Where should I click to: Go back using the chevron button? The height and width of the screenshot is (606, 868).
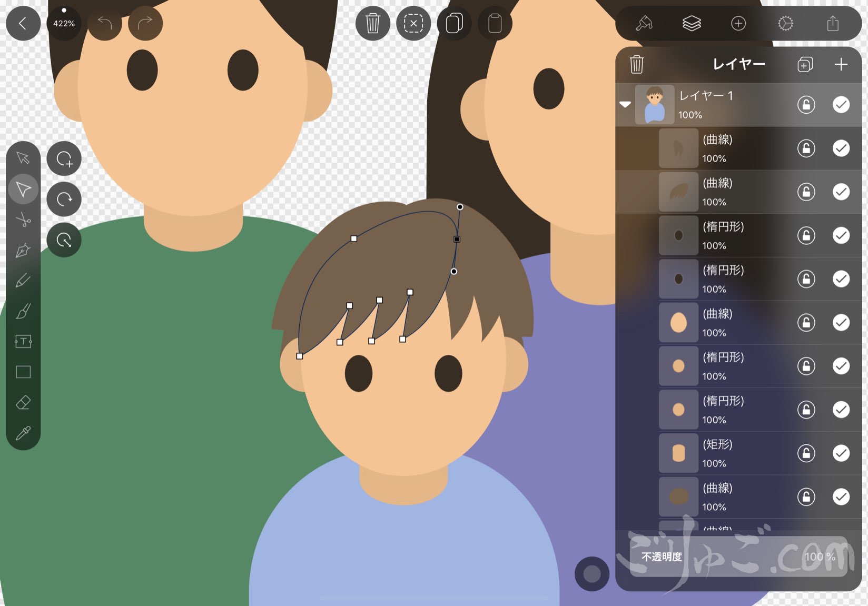click(23, 23)
